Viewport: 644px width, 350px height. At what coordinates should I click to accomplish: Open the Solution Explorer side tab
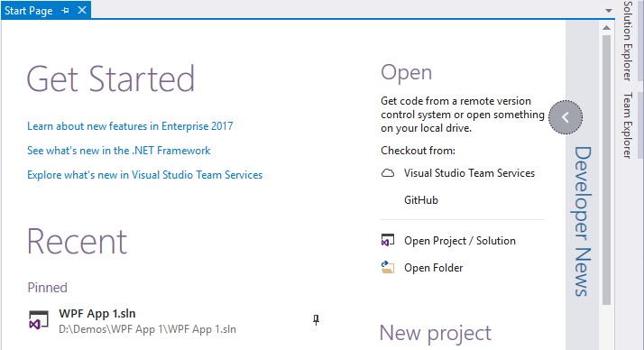click(x=627, y=41)
